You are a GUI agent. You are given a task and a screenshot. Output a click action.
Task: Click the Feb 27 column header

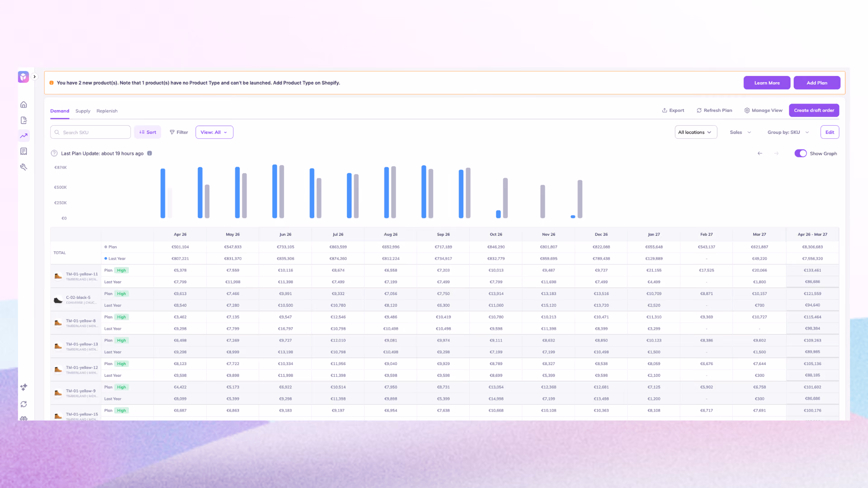(707, 235)
